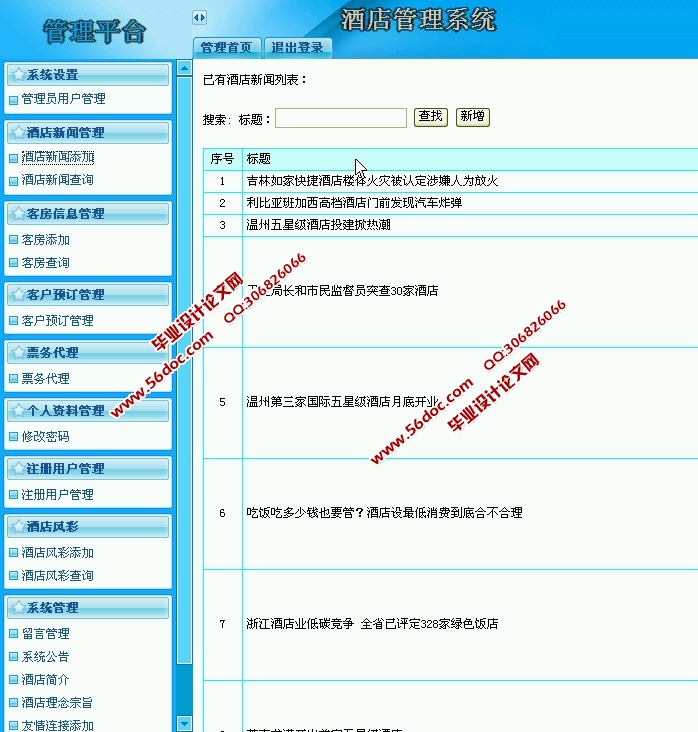Toggle the 酒店风彩 section header
Image resolution: width=698 pixels, height=732 pixels.
[x=88, y=527]
